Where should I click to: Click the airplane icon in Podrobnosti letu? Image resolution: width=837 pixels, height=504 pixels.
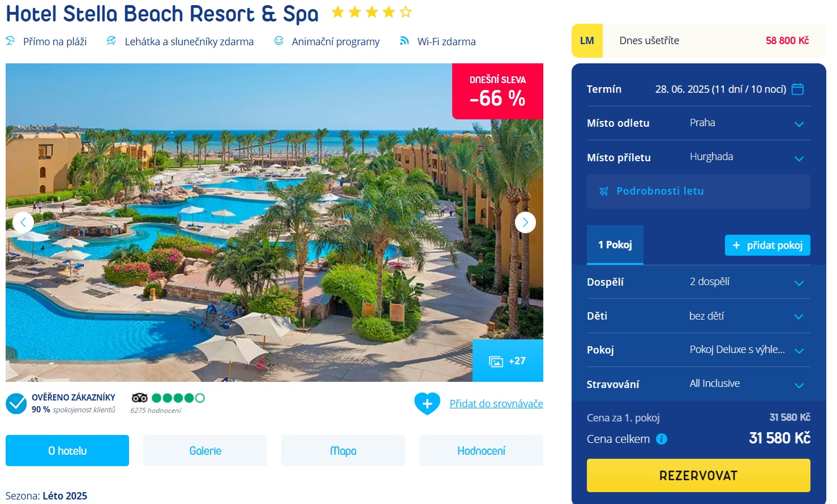[x=604, y=191]
